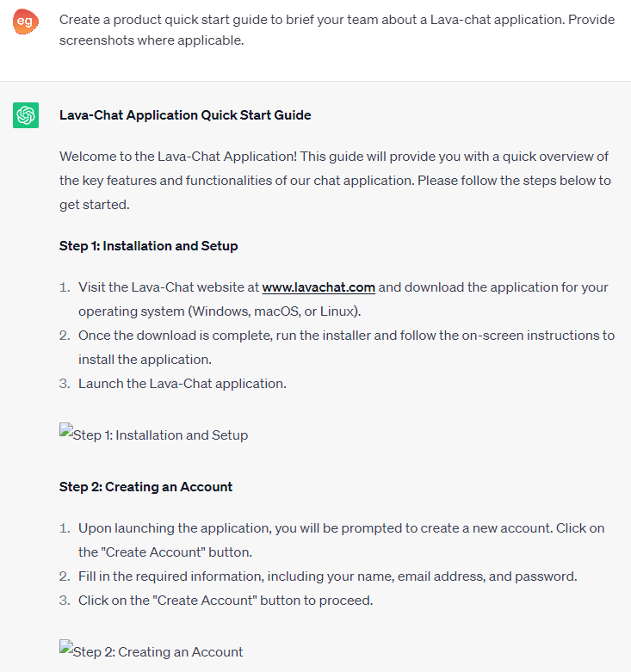Select the "Launch the Lava-Chat application." list item
This screenshot has width=631, height=672.
pos(182,384)
